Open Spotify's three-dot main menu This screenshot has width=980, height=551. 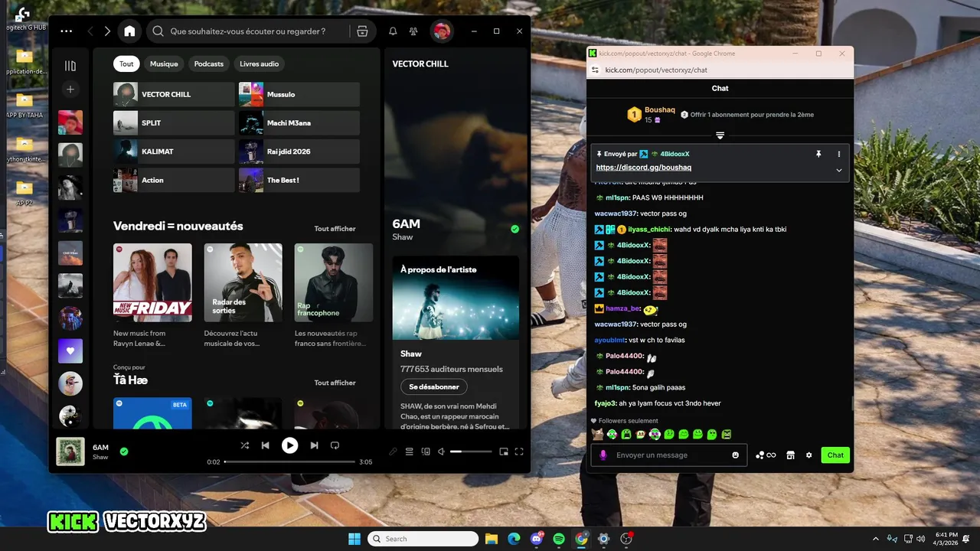(67, 31)
